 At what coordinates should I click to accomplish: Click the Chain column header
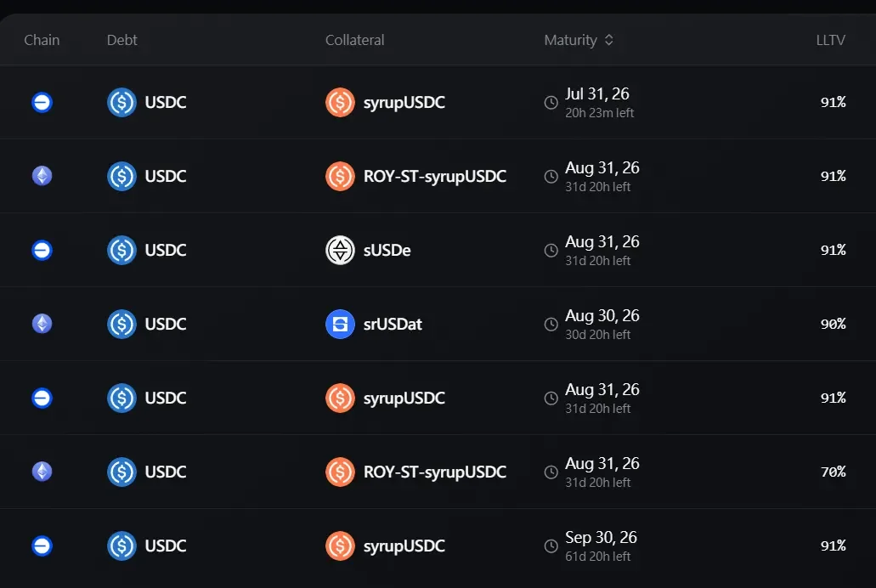[x=42, y=40]
